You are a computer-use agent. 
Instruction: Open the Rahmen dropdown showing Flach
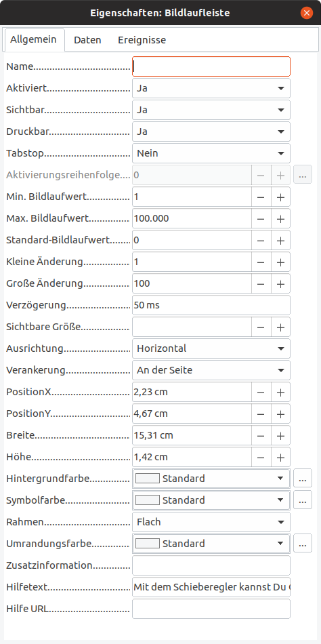pos(211,522)
